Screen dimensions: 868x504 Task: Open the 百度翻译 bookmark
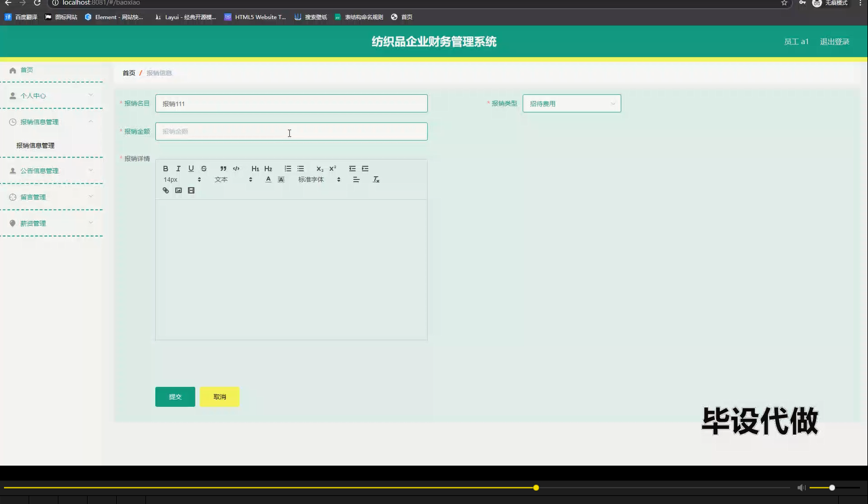[21, 17]
